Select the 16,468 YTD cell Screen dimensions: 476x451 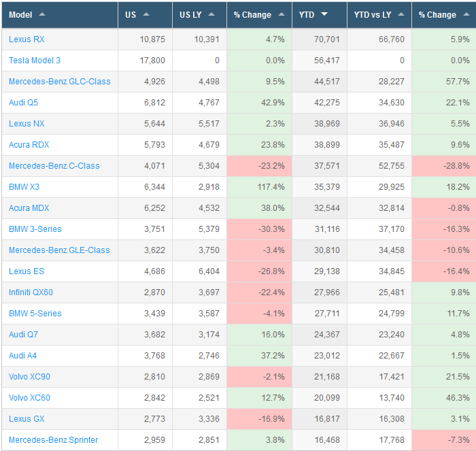[320, 440]
